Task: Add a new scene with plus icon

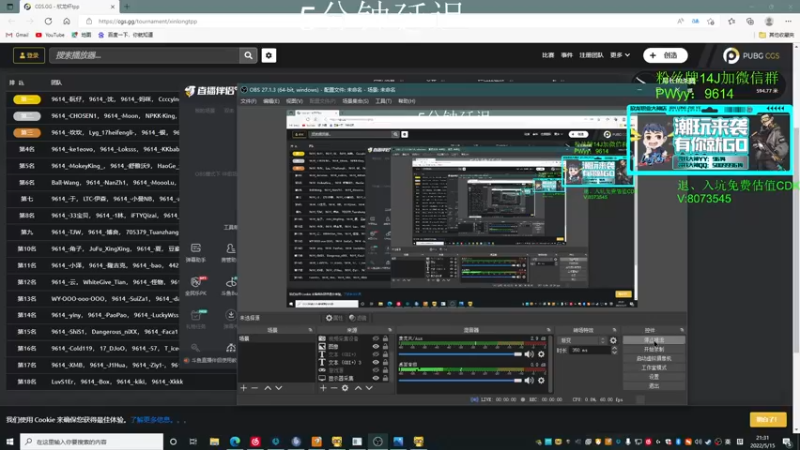Action: pyautogui.click(x=243, y=388)
